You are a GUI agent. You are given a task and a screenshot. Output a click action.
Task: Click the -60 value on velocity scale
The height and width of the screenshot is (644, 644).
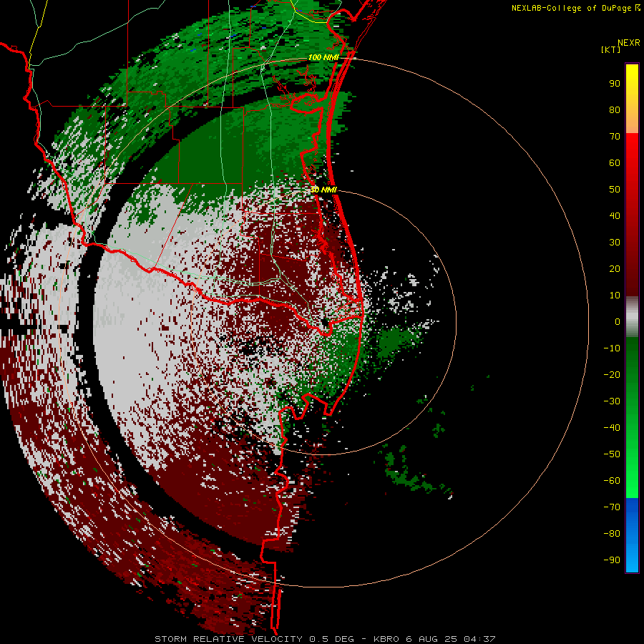pyautogui.click(x=612, y=481)
